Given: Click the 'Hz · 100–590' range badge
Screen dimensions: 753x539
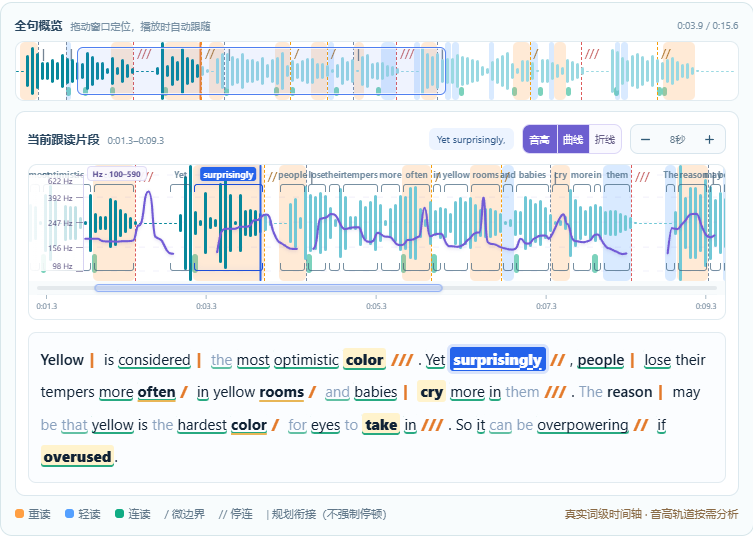Looking at the screenshot, I should pos(117,174).
